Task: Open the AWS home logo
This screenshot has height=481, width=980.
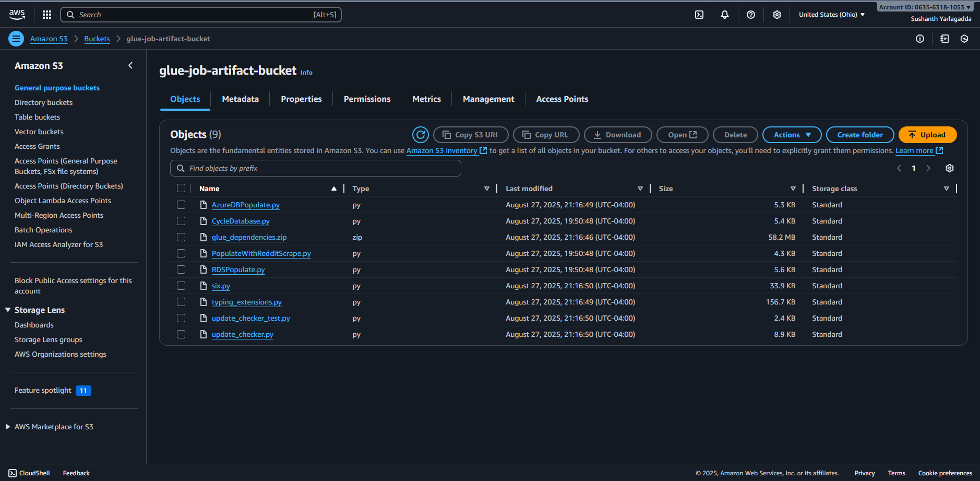Action: tap(17, 15)
